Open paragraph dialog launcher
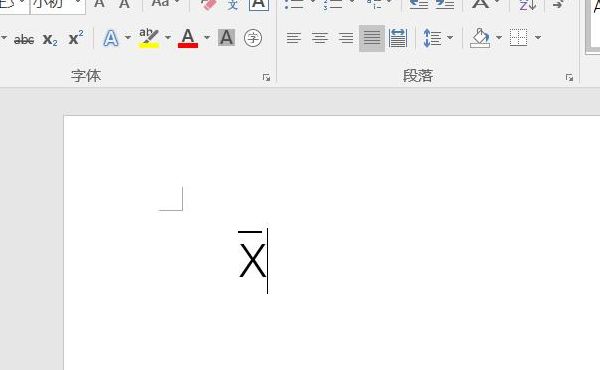The image size is (600, 370). tap(569, 78)
